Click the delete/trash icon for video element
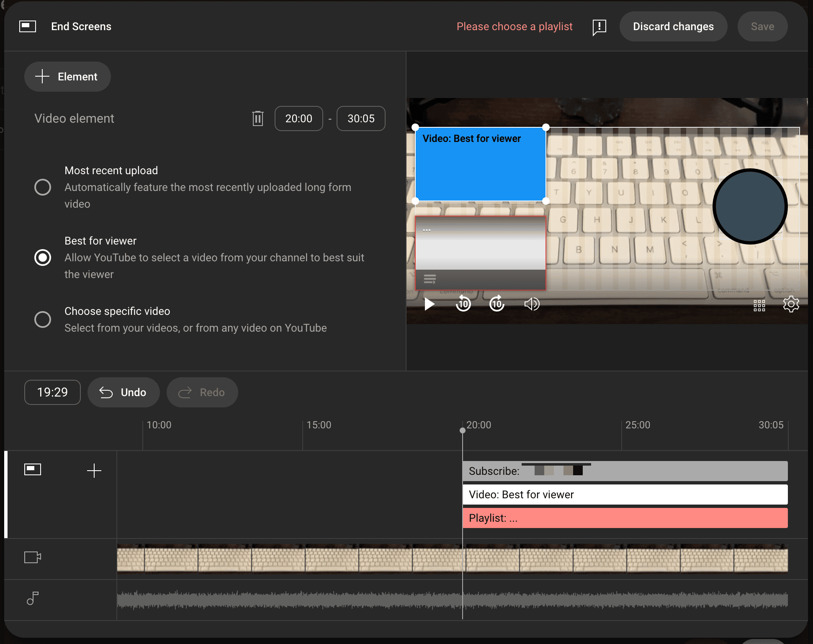Viewport: 813px width, 644px height. [258, 119]
